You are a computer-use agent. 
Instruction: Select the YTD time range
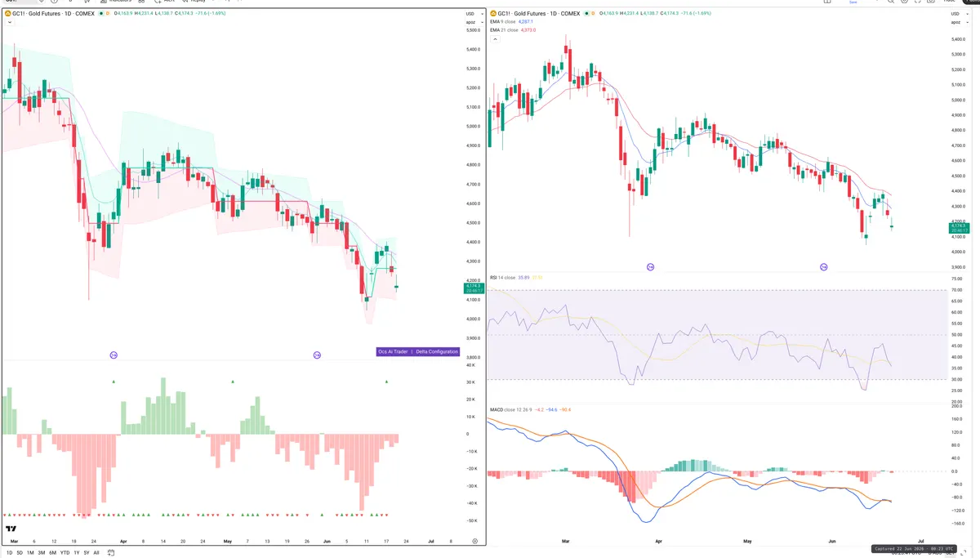pos(65,552)
